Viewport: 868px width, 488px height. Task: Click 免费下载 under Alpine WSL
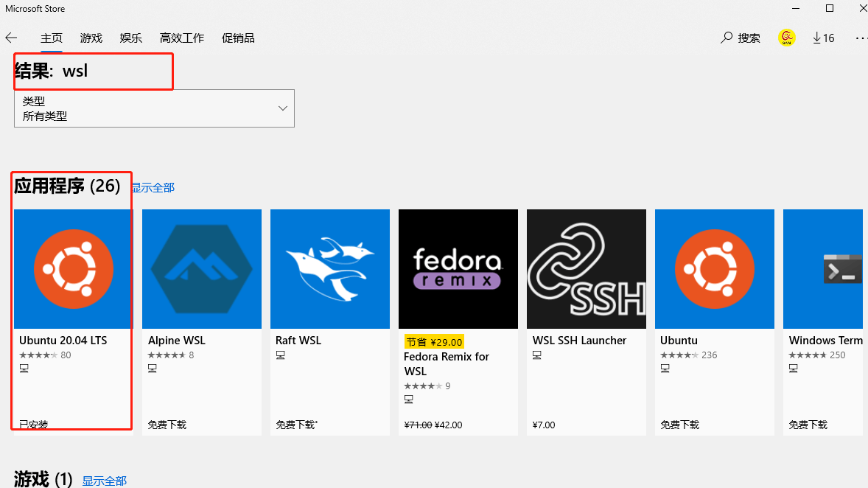tap(167, 425)
